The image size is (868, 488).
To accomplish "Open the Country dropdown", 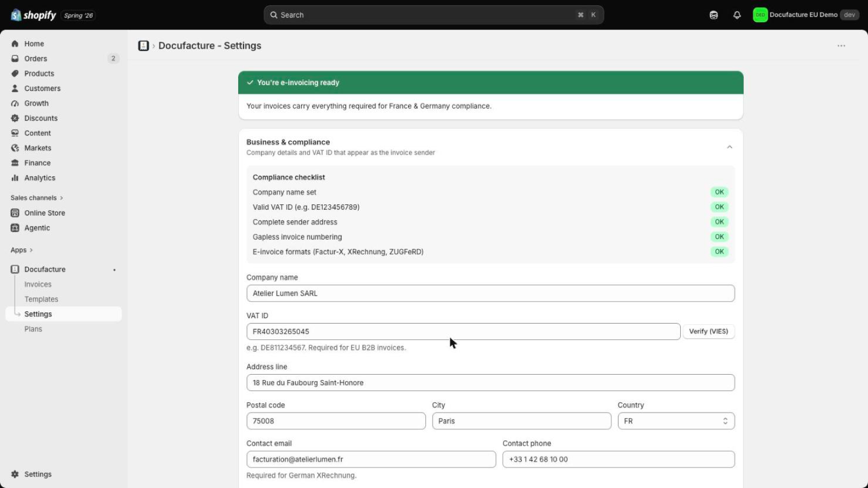I will pos(676,421).
